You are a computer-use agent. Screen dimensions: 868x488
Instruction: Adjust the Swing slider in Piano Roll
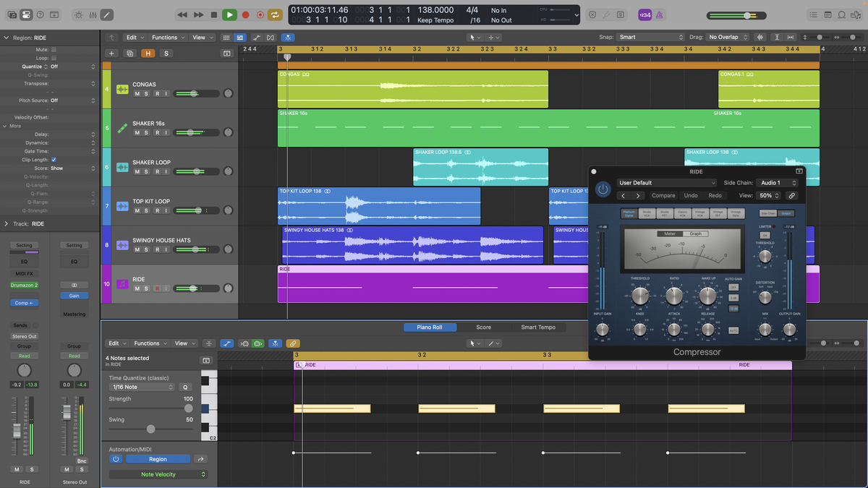tap(150, 429)
